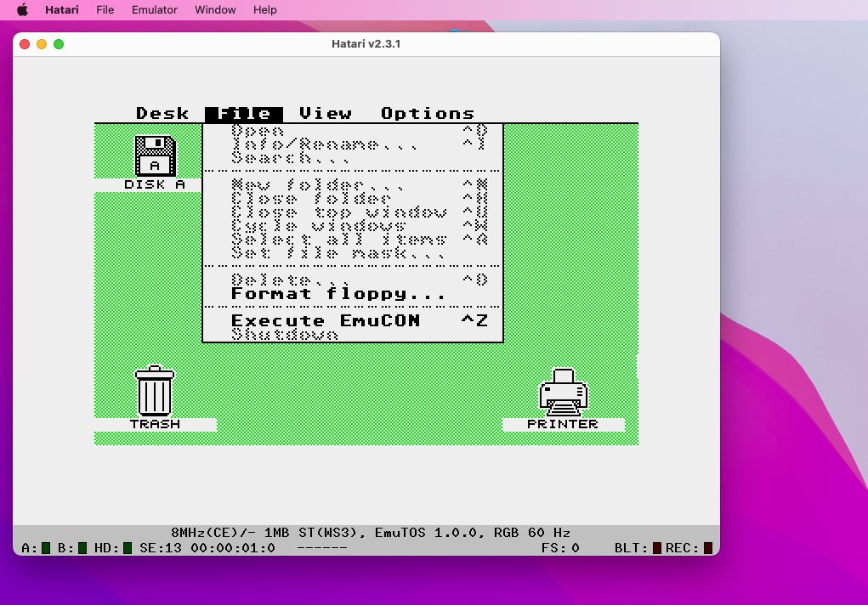Screen dimensions: 868x605
Task: Click the 00:00:01:0 timer readout
Action: click(233, 548)
